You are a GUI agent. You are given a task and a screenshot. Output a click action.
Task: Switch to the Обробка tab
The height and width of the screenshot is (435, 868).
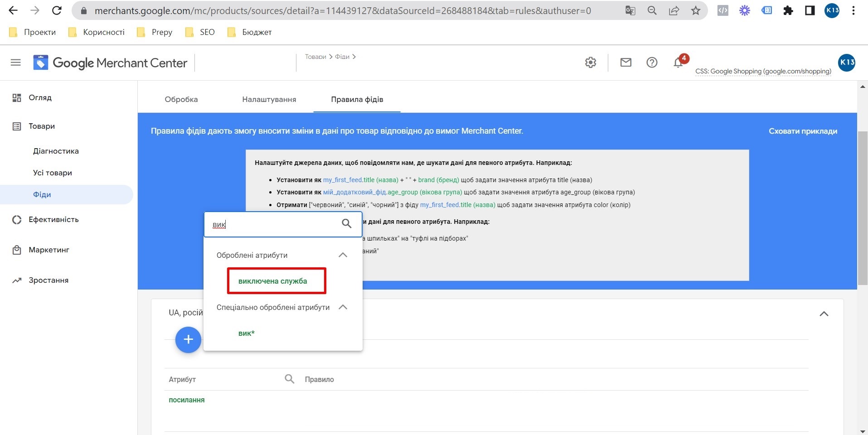[181, 99]
